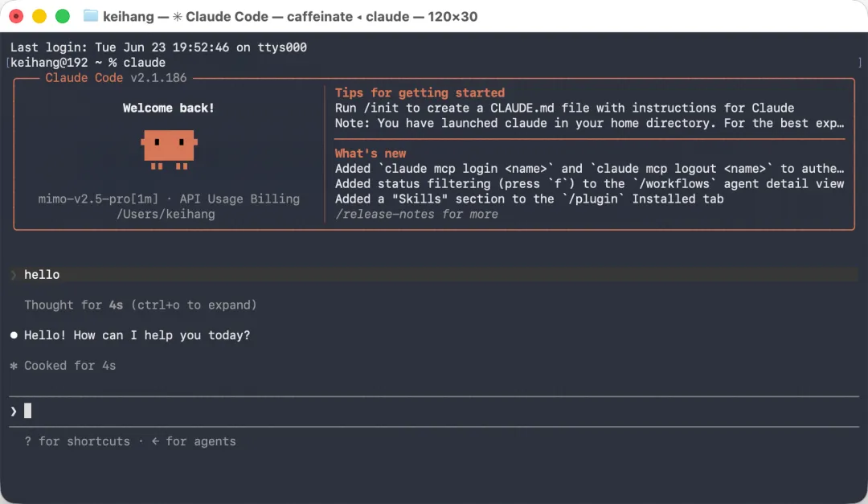Click the asterisk next to Cooked for 4s
868x504 pixels.
coord(14,366)
